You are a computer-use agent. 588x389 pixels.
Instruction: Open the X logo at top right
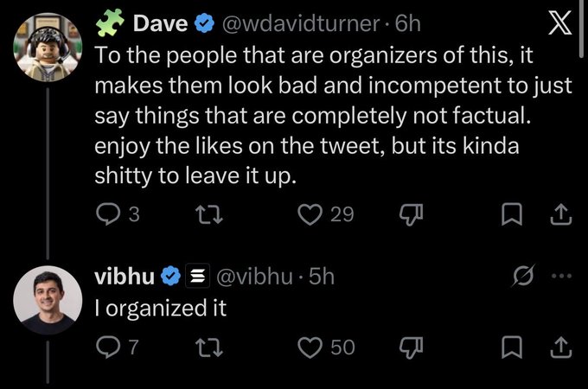tap(559, 22)
